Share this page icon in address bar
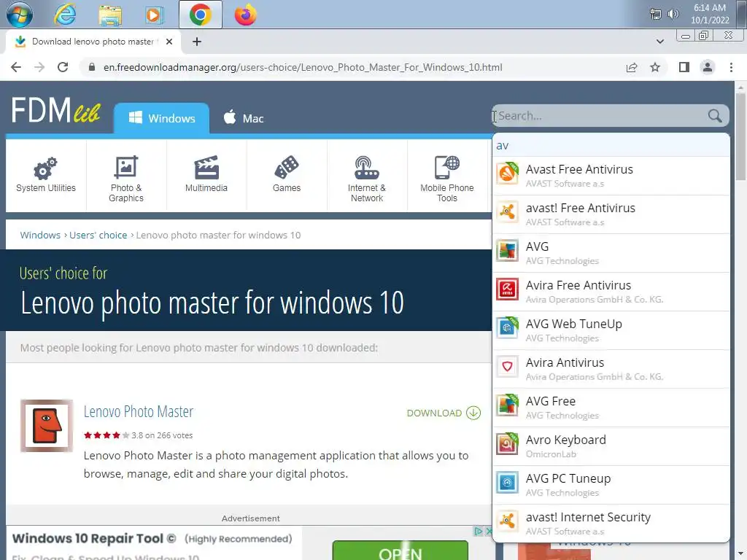747x560 pixels. [x=632, y=67]
